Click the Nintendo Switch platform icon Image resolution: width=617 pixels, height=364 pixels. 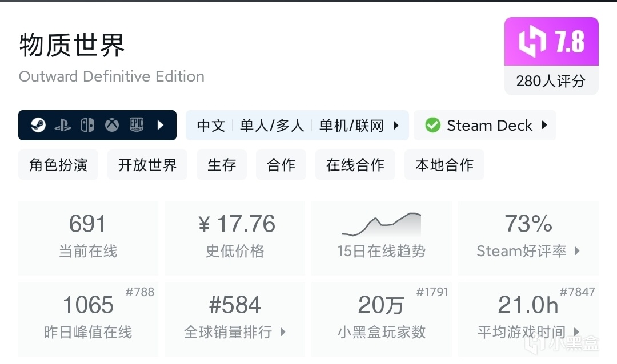[87, 125]
